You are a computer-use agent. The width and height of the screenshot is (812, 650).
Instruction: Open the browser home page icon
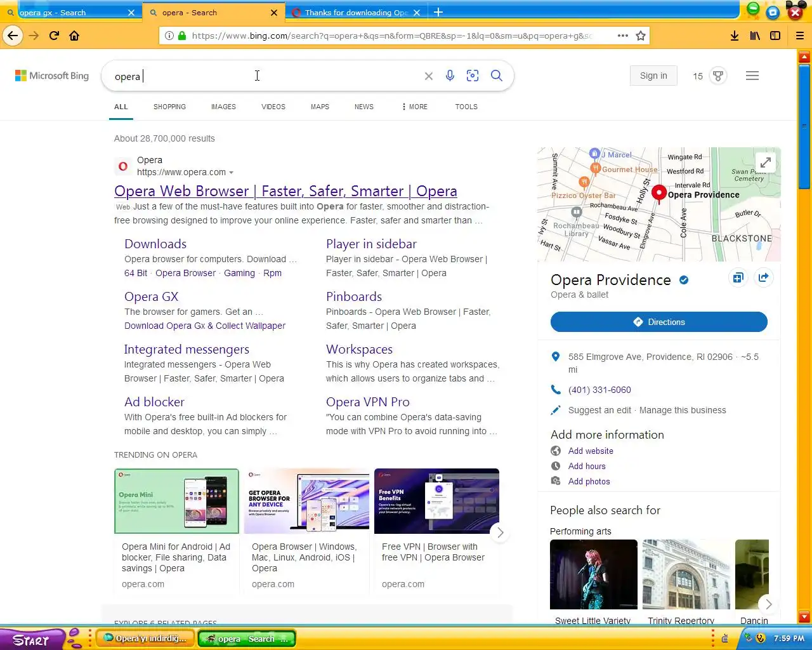click(74, 36)
